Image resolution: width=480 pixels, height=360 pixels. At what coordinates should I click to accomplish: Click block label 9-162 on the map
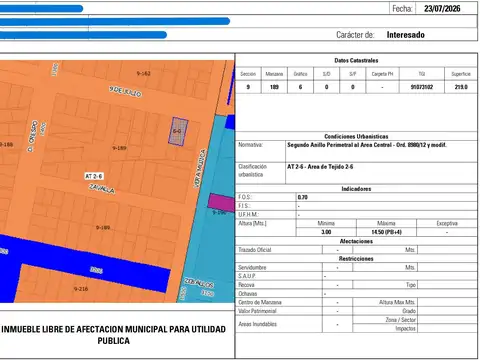coord(143,73)
